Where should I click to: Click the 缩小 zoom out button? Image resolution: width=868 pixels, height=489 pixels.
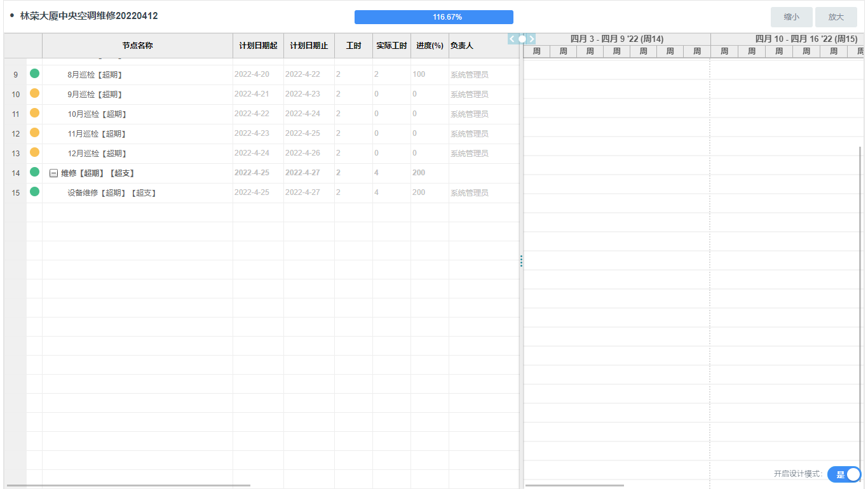pyautogui.click(x=791, y=17)
